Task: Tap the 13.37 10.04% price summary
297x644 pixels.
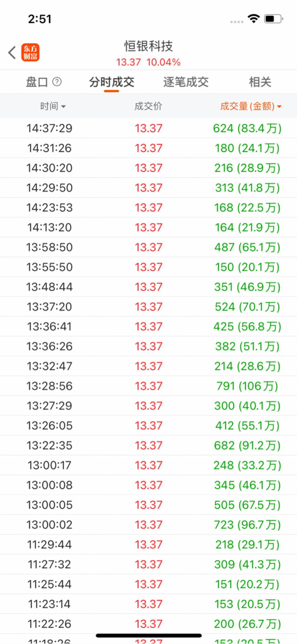Action: click(x=148, y=62)
